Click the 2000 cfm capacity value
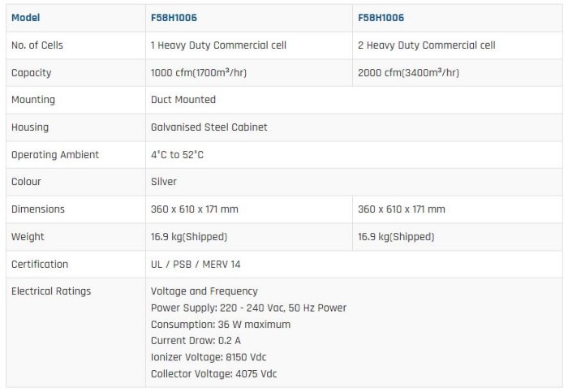 tap(408, 72)
